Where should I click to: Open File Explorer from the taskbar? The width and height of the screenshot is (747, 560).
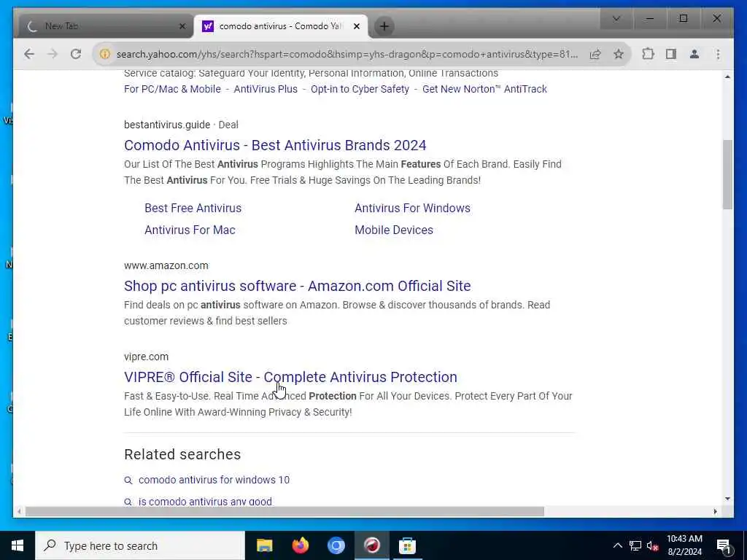264,545
